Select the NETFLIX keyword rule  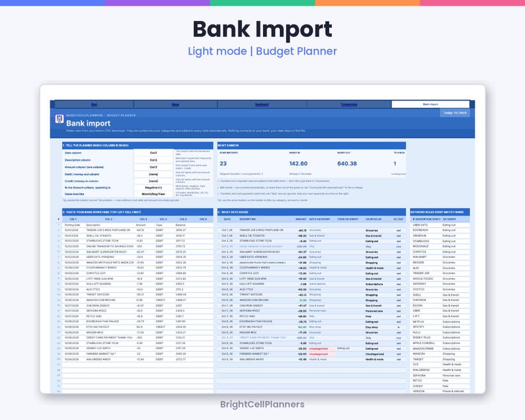(419, 321)
